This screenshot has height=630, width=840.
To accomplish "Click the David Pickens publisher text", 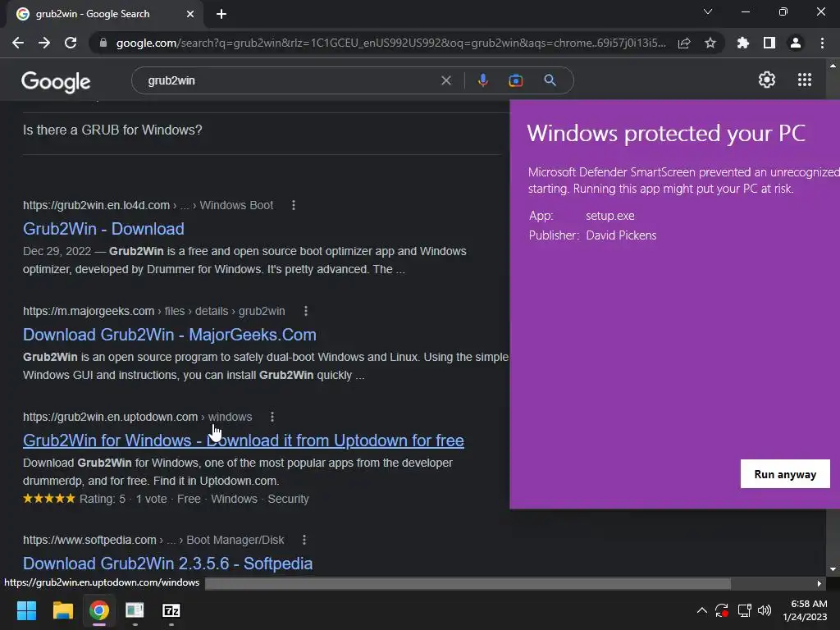I will point(621,235).
